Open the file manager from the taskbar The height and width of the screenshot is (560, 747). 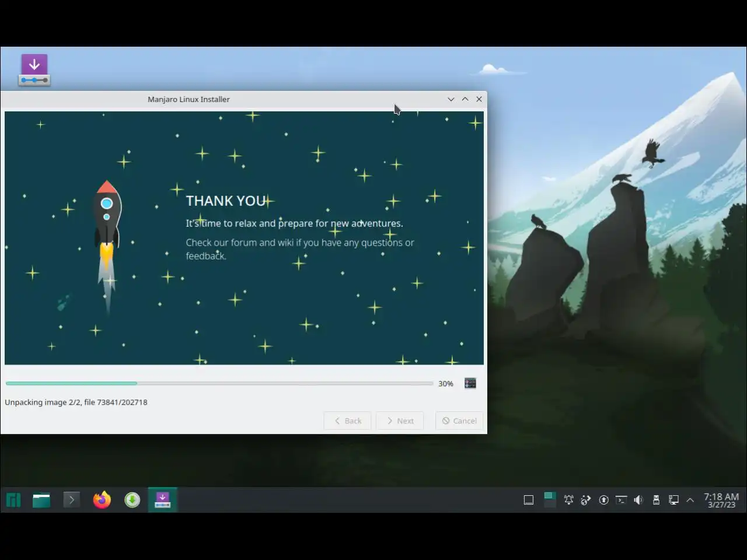point(41,500)
